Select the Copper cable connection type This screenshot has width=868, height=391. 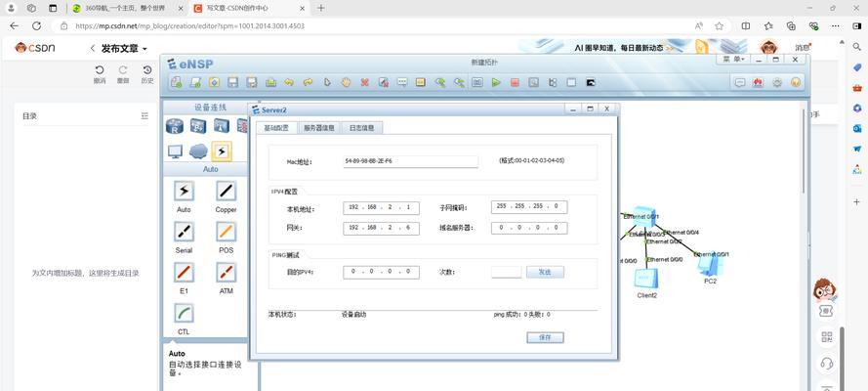tap(226, 191)
